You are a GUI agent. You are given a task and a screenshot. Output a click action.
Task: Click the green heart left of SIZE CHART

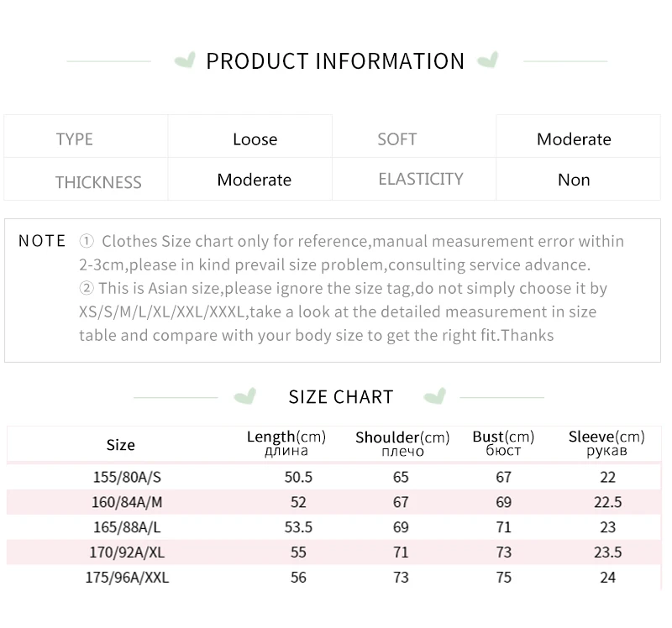245,395
